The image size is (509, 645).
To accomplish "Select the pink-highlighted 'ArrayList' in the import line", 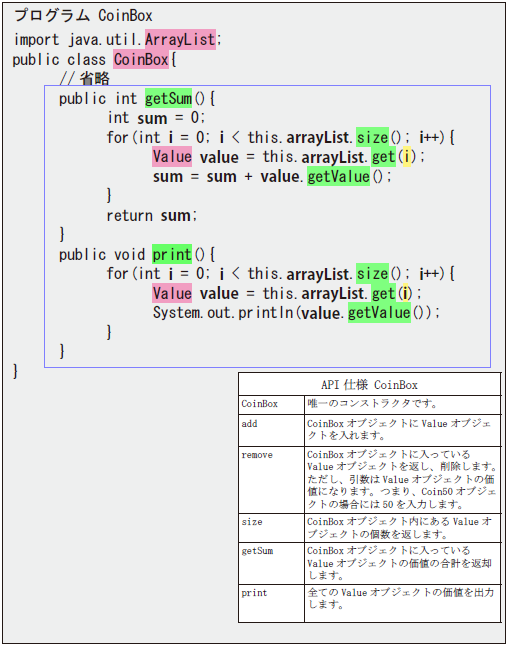I will pyautogui.click(x=180, y=39).
